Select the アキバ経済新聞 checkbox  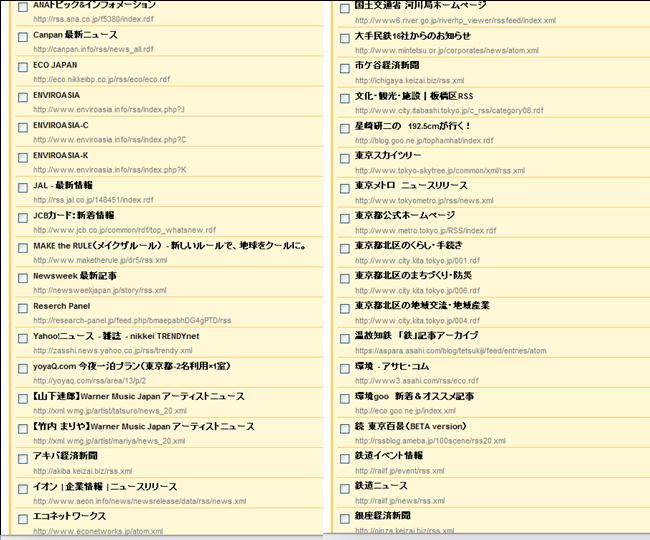click(23, 459)
